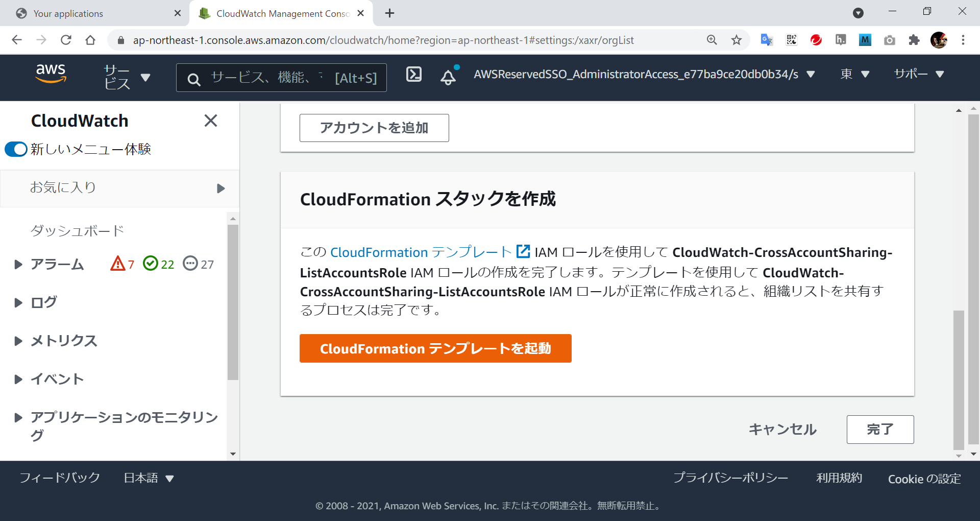Image resolution: width=980 pixels, height=521 pixels.
Task: Expand the ログ tree item
Action: [x=18, y=303]
